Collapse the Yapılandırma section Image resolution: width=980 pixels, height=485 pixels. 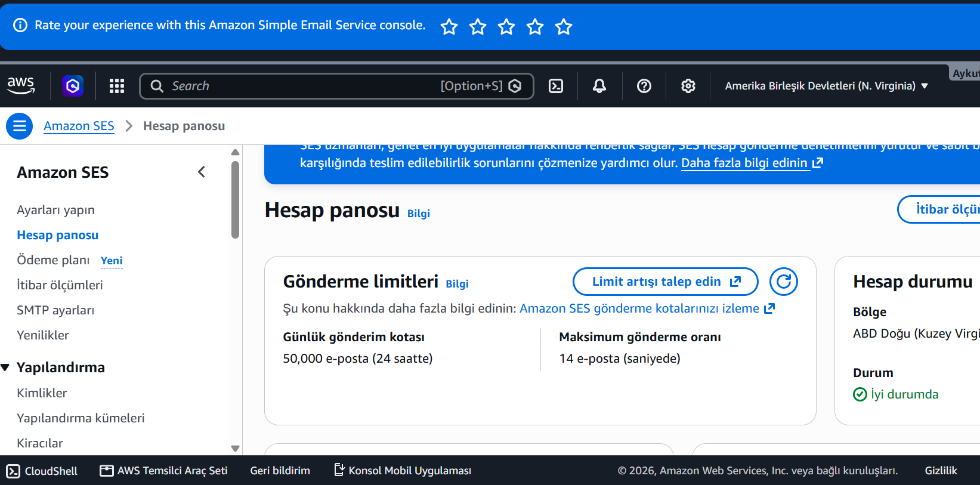click(5, 367)
